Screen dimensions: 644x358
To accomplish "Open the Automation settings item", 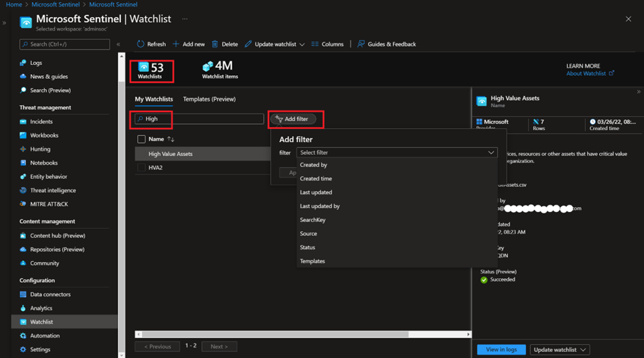I will (45, 336).
